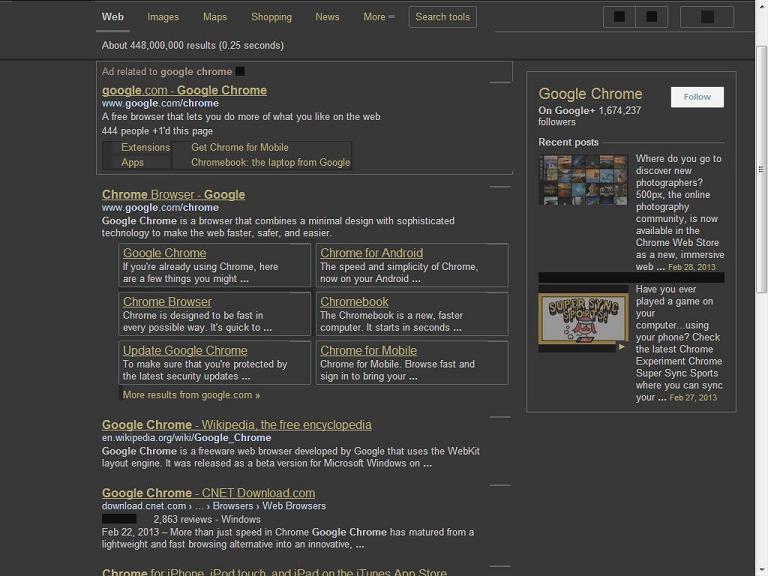Open the boxed "Chrome Browser" sitelink

click(167, 302)
